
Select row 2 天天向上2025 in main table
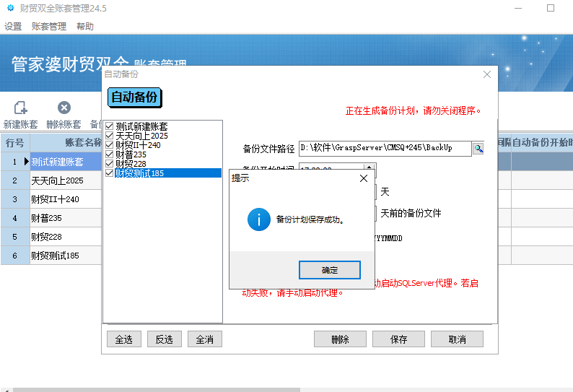pos(66,180)
